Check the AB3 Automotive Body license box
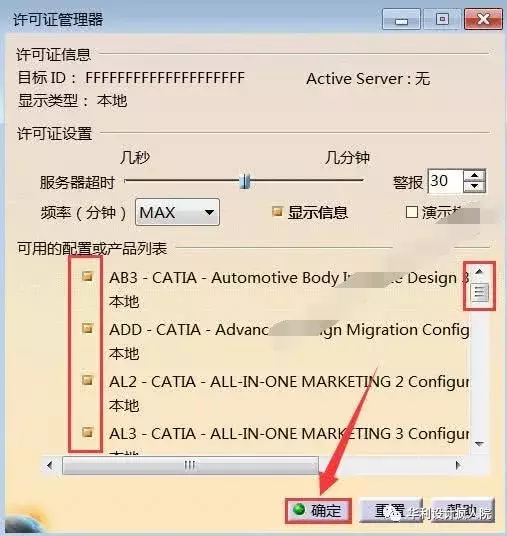The height and width of the screenshot is (536, 507). pos(88,276)
